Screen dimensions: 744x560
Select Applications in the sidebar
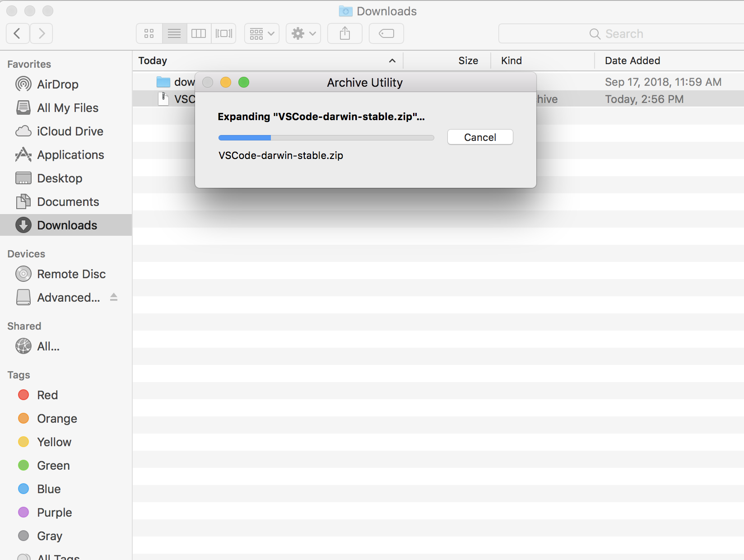(70, 155)
